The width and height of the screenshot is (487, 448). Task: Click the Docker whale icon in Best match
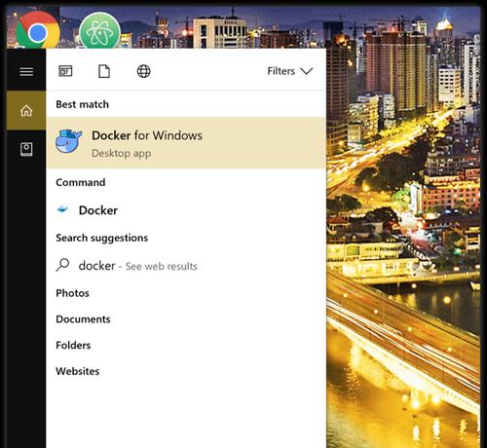coord(68,141)
